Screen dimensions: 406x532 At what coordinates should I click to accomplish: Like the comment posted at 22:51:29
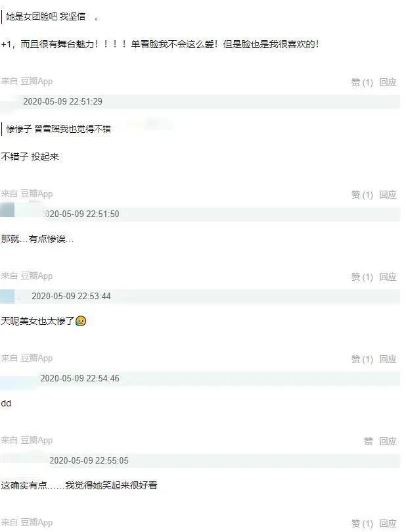pos(361,195)
